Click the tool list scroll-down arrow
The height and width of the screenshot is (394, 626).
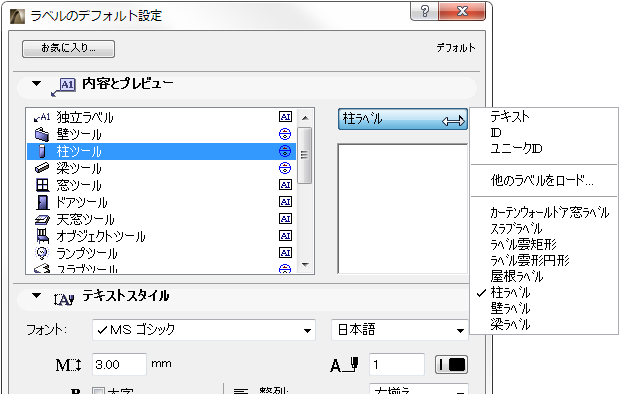(305, 264)
